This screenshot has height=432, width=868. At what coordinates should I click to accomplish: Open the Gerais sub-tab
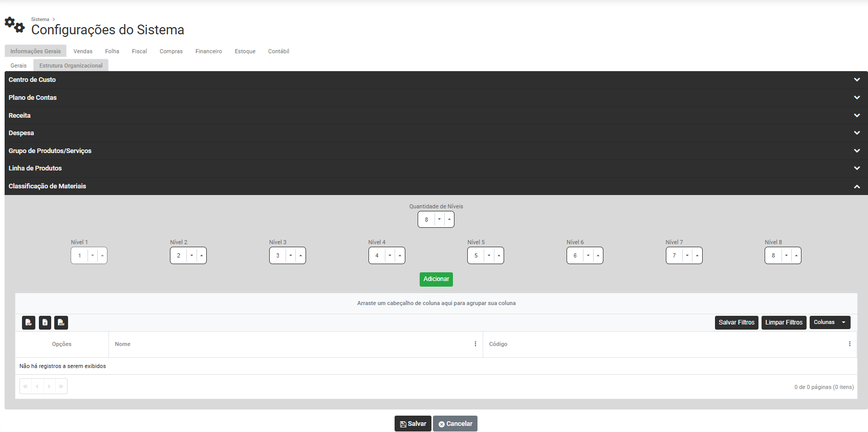18,66
